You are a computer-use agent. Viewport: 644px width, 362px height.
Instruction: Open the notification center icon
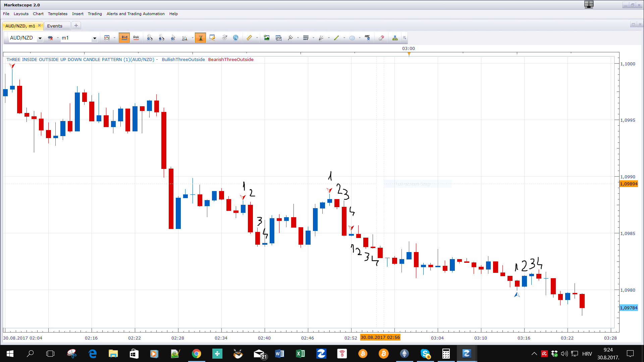(630, 354)
